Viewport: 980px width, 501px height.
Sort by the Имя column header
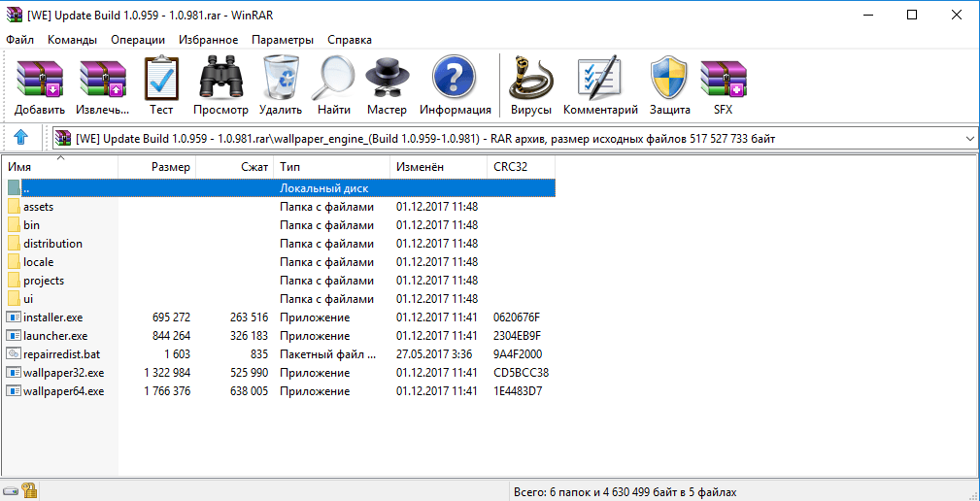tap(60, 167)
